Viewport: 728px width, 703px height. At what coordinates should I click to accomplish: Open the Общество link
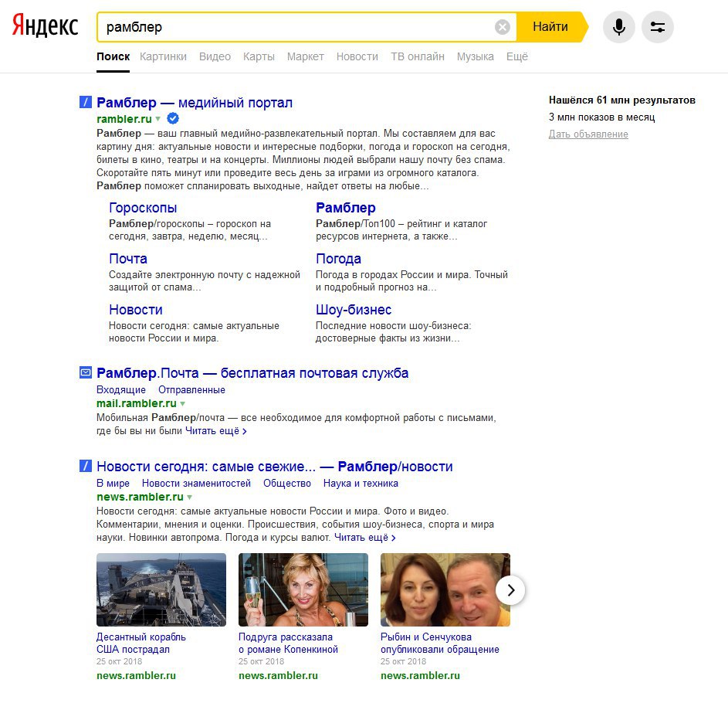pos(287,484)
